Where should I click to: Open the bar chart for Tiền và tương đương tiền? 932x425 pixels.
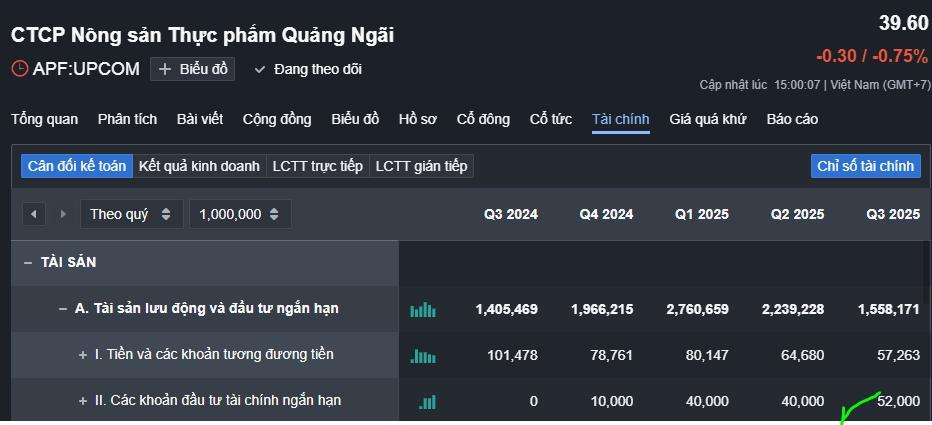click(x=423, y=356)
